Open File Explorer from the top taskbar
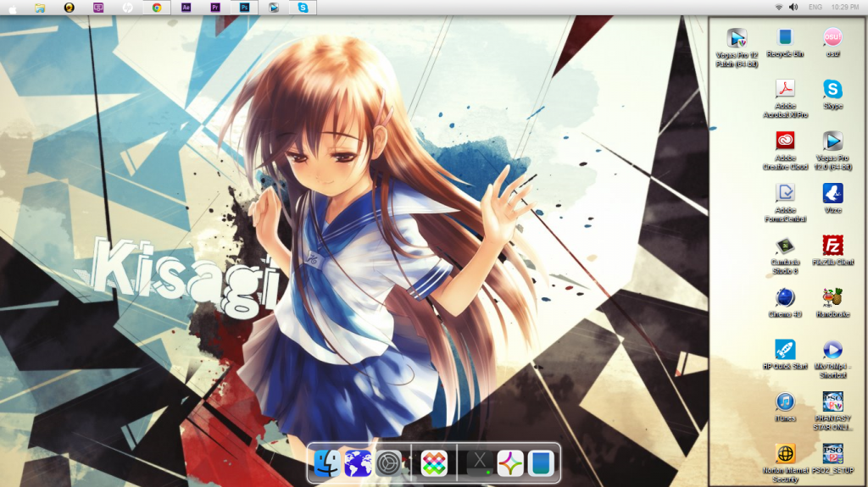 tap(40, 8)
